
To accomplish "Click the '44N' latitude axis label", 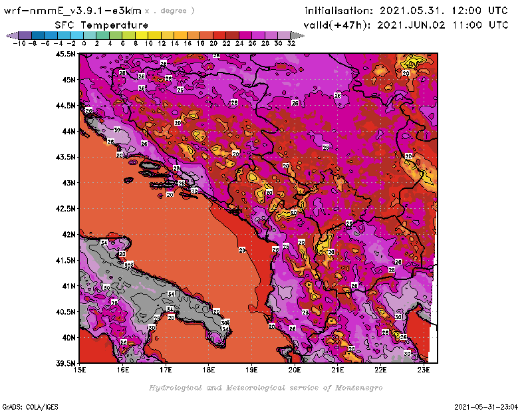I will (68, 131).
